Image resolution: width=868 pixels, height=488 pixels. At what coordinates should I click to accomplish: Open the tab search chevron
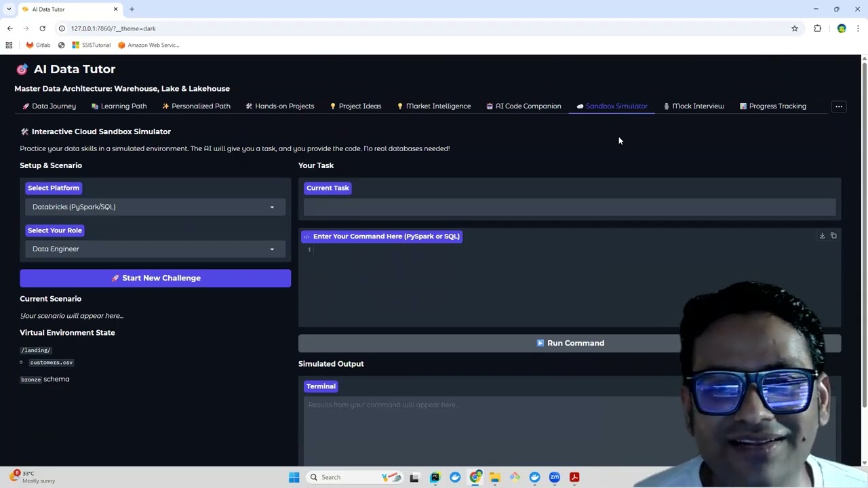[9, 9]
